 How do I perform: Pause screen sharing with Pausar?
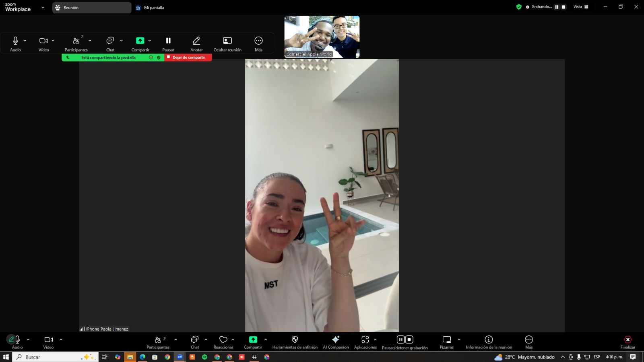[168, 41]
